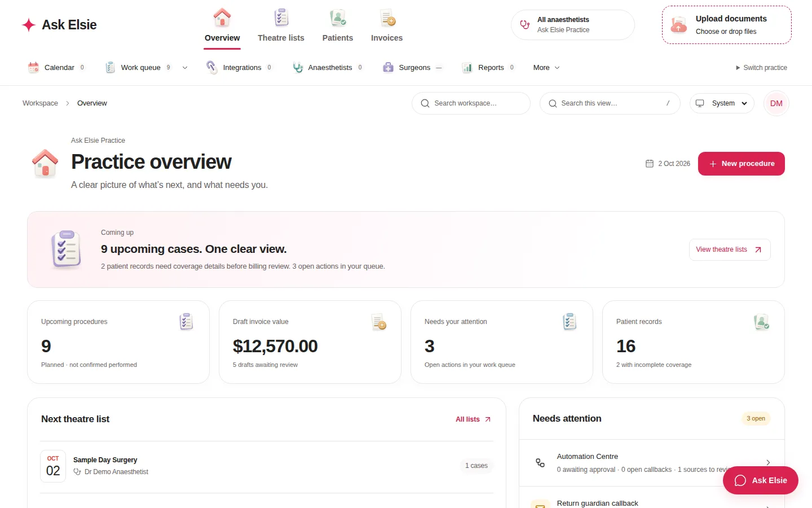The image size is (812, 508).
Task: Open the Overview house icon tab
Action: (x=222, y=18)
